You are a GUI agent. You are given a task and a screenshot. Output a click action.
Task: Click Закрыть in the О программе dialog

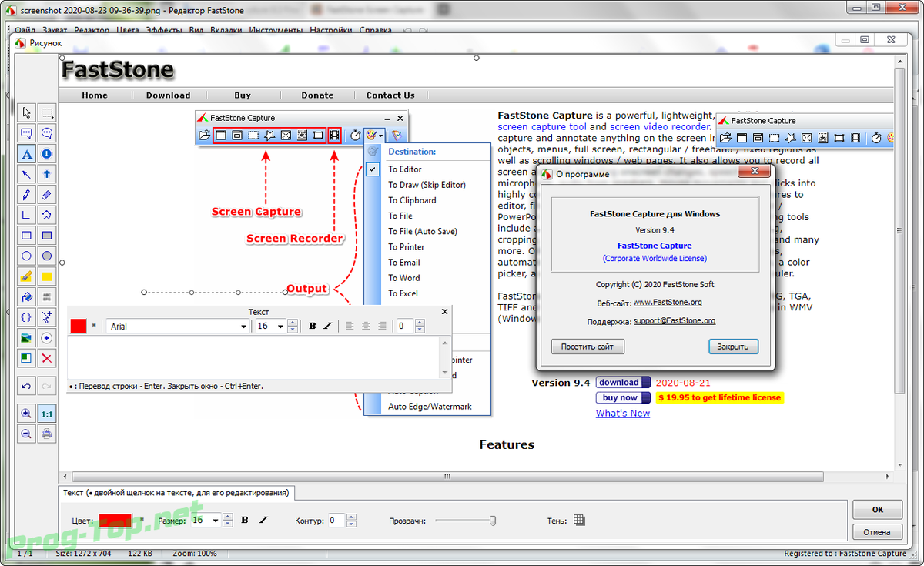[x=733, y=347]
